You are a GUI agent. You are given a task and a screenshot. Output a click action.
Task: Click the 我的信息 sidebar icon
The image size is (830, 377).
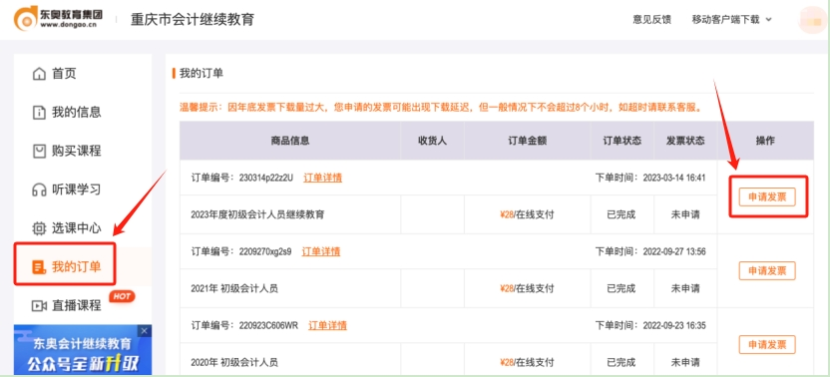(39, 112)
